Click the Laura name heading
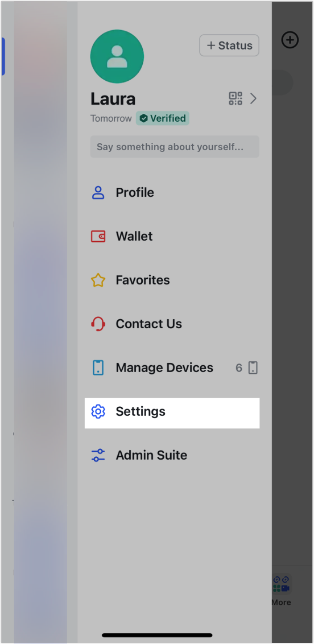This screenshot has width=314, height=644. point(113,99)
